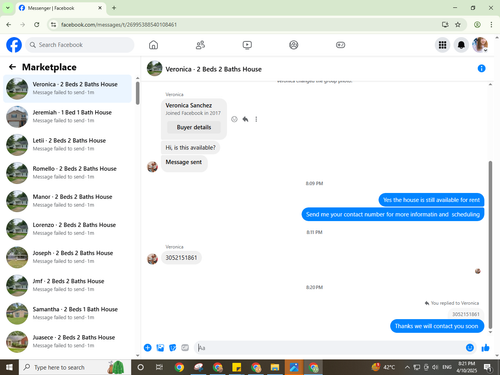500x375 pixels.
Task: Open a new Chrome tab
Action: tap(114, 8)
